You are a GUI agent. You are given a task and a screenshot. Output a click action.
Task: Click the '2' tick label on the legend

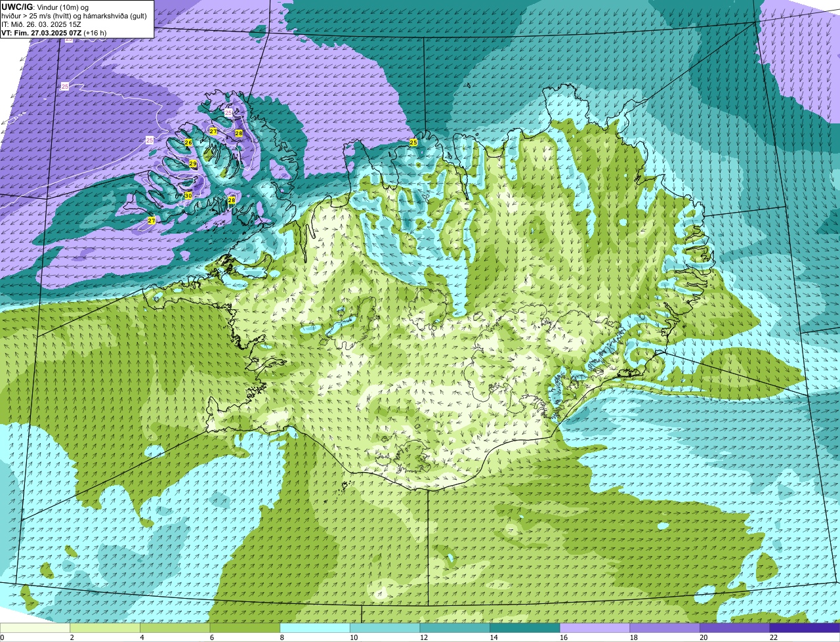pyautogui.click(x=72, y=637)
